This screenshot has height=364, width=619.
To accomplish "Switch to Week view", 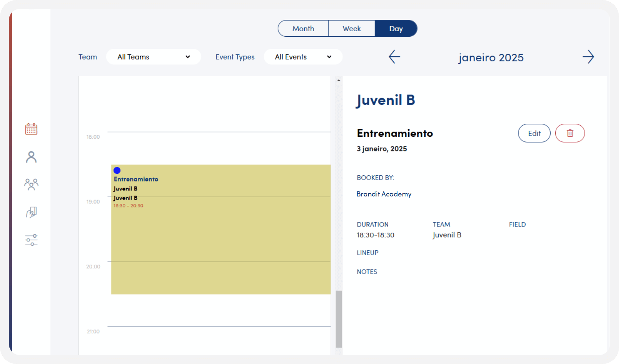I will (352, 29).
